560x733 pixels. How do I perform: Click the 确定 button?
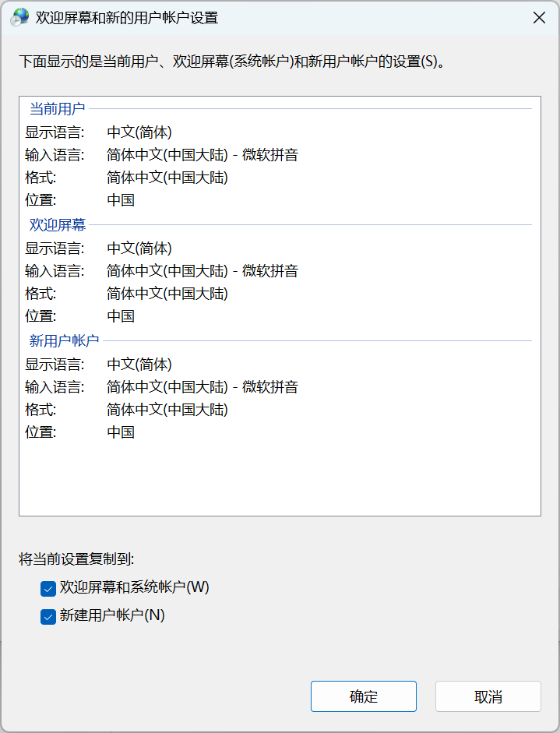click(363, 696)
